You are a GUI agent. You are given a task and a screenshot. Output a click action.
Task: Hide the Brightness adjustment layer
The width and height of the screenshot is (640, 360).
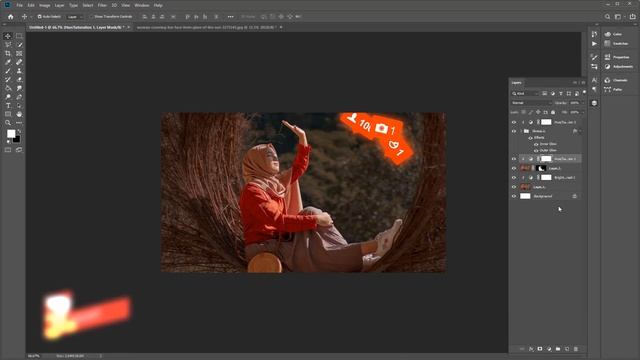(514, 178)
